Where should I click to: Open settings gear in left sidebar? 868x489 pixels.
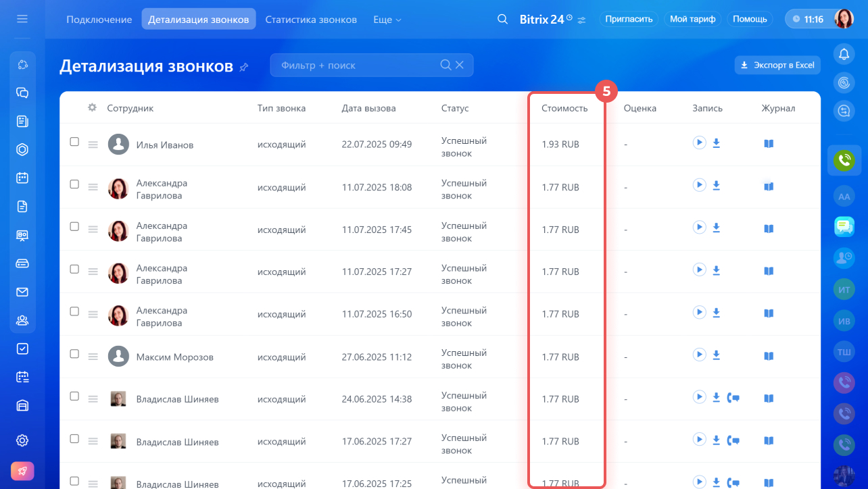coord(22,440)
